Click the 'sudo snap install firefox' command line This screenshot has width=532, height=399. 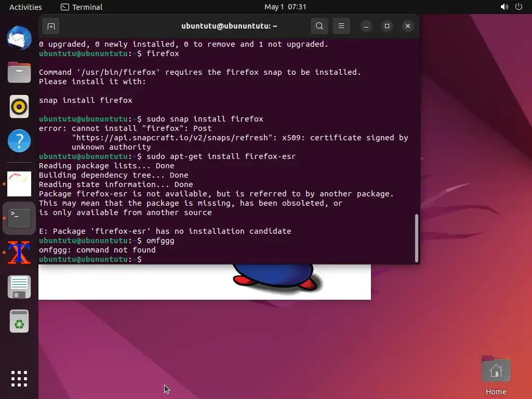205,119
